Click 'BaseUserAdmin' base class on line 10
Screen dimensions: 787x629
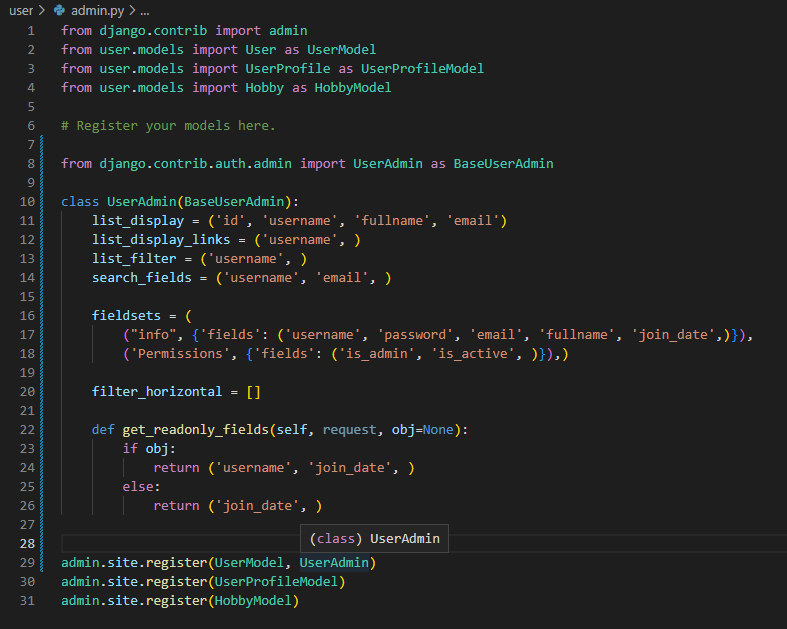coord(234,202)
